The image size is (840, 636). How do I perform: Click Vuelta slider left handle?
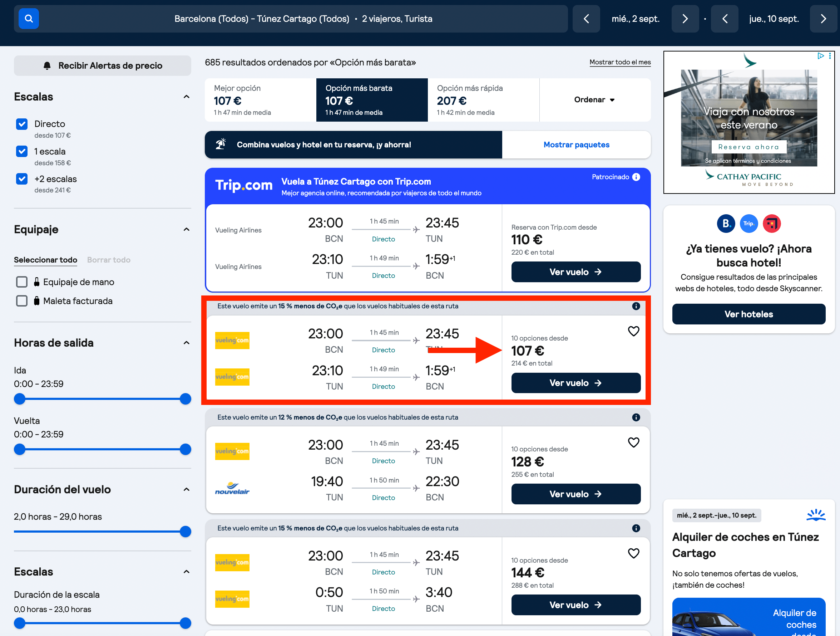point(20,449)
